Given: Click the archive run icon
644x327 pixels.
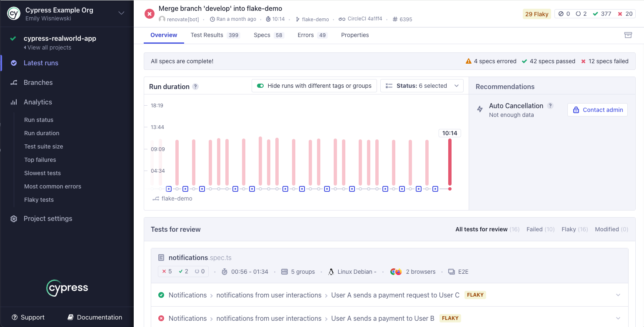Looking at the screenshot, I should 628,35.
